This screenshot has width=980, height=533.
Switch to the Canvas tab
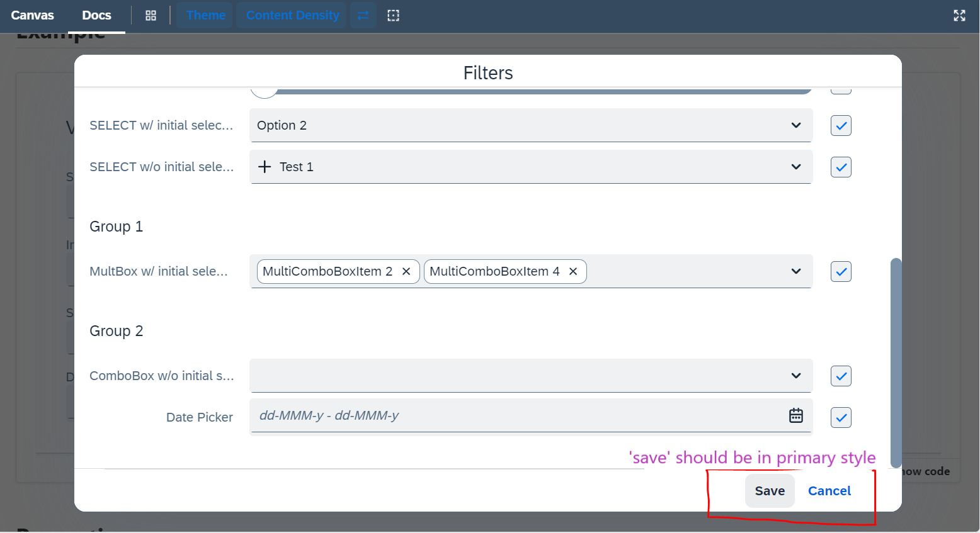coord(32,15)
